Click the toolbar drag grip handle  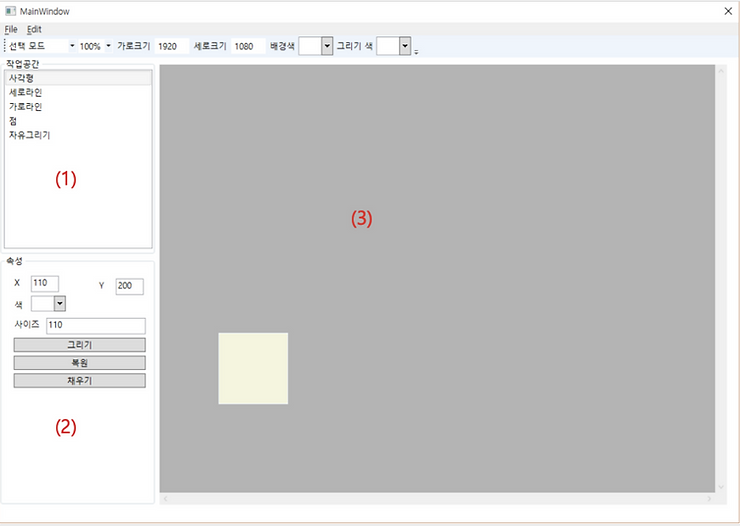[x=5, y=46]
